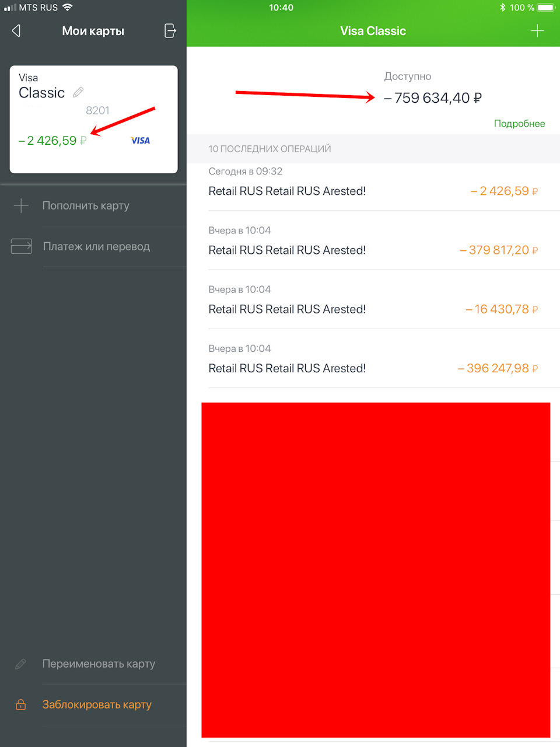Tap the pencil edit icon beside Classic
560x747 pixels.
[x=78, y=92]
